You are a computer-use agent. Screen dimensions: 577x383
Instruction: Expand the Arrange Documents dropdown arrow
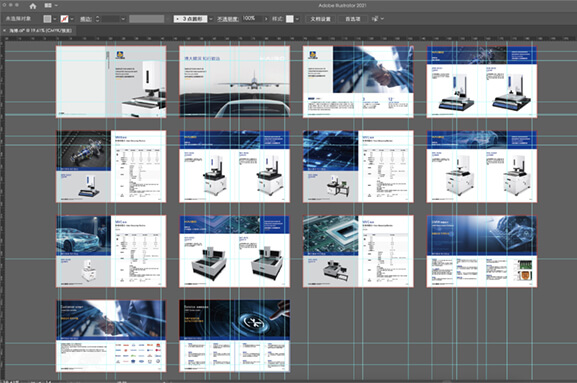click(56, 6)
